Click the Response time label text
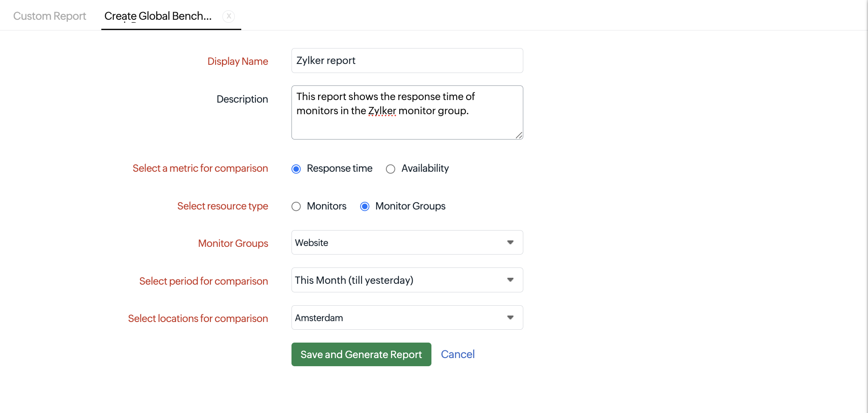868x413 pixels. [x=340, y=168]
